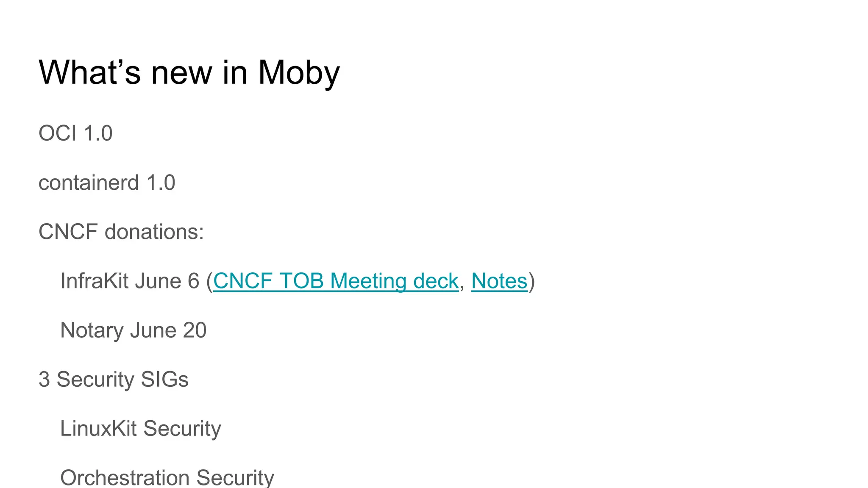Click the word containerd
The height and width of the screenshot is (488, 868).
click(x=89, y=183)
